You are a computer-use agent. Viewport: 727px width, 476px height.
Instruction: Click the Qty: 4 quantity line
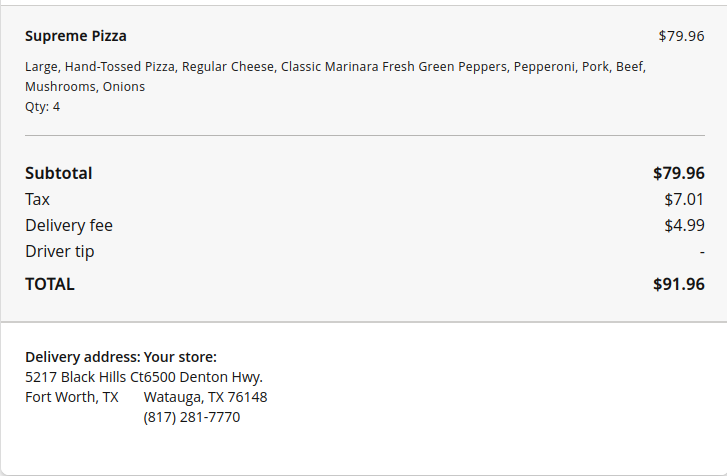coord(42,106)
